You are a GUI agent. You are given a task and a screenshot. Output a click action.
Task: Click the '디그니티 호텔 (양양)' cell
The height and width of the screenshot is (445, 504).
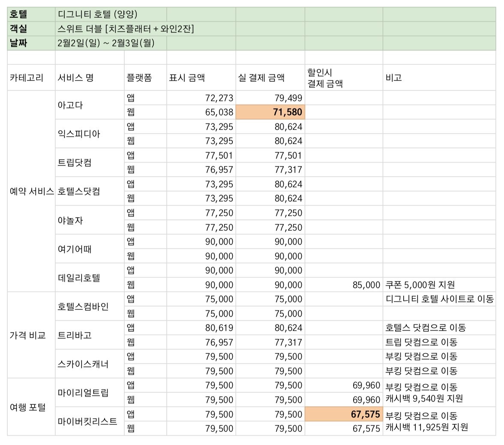click(x=111, y=15)
